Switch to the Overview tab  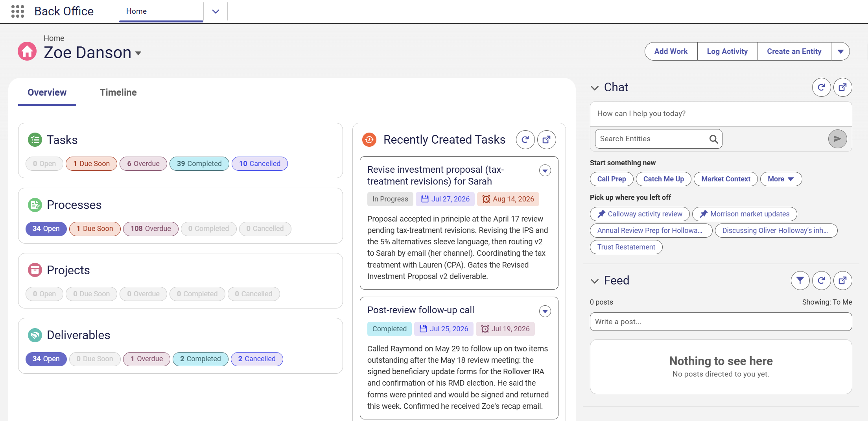pyautogui.click(x=47, y=92)
